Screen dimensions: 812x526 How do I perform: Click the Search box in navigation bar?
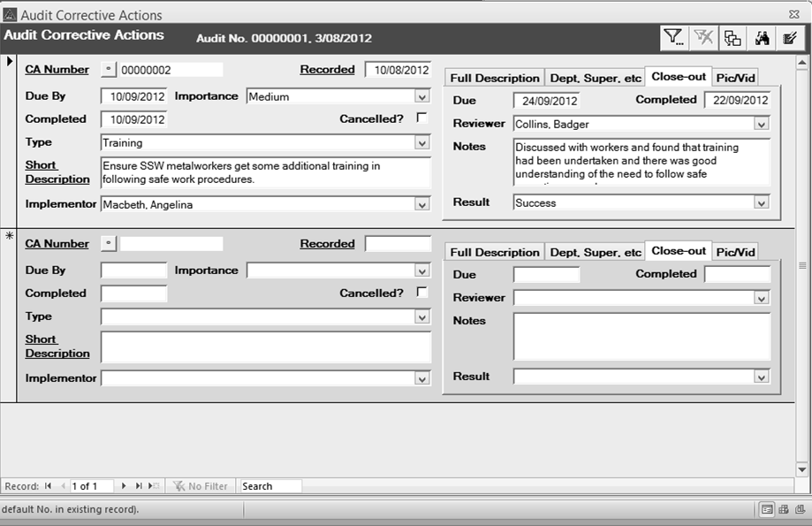[271, 486]
